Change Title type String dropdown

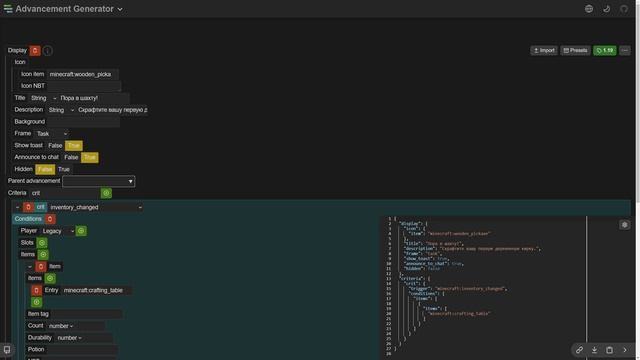(x=43, y=98)
